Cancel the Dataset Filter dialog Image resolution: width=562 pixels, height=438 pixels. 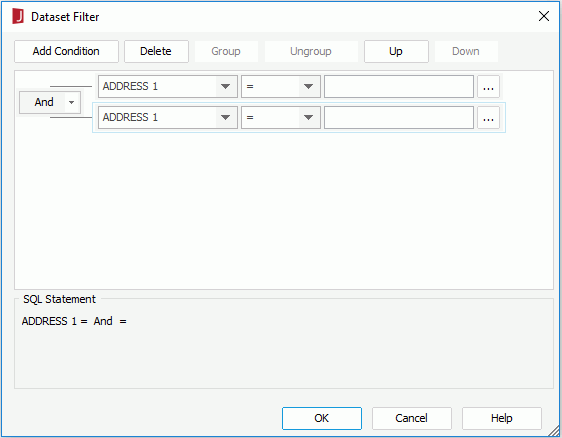412,418
